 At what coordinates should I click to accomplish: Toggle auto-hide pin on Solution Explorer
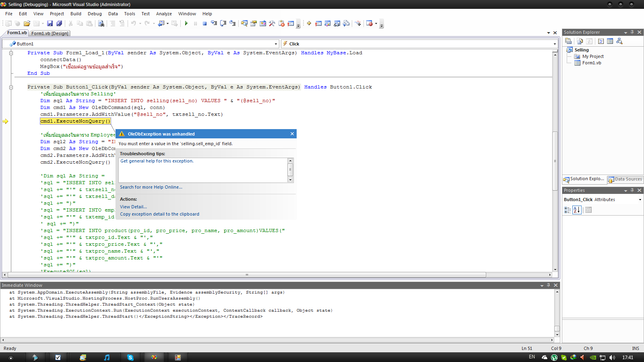(632, 32)
